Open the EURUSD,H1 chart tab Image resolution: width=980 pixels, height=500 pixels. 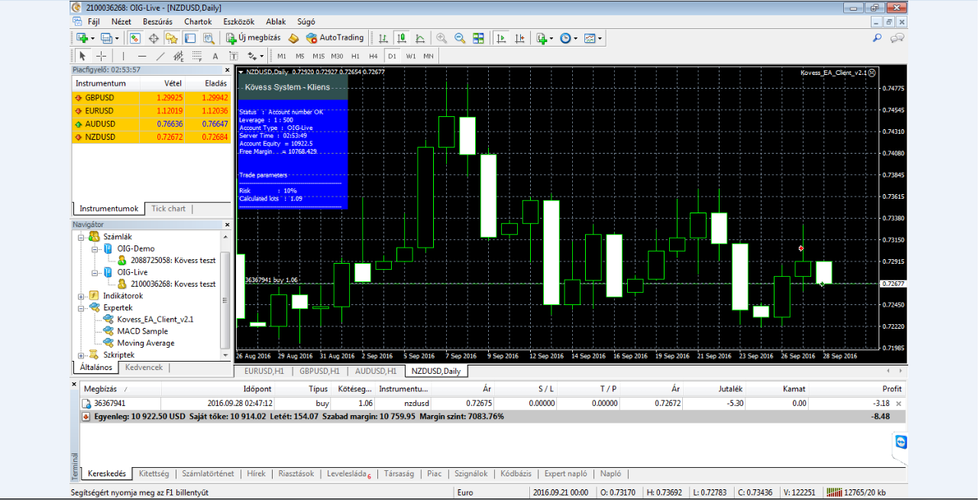coord(264,371)
